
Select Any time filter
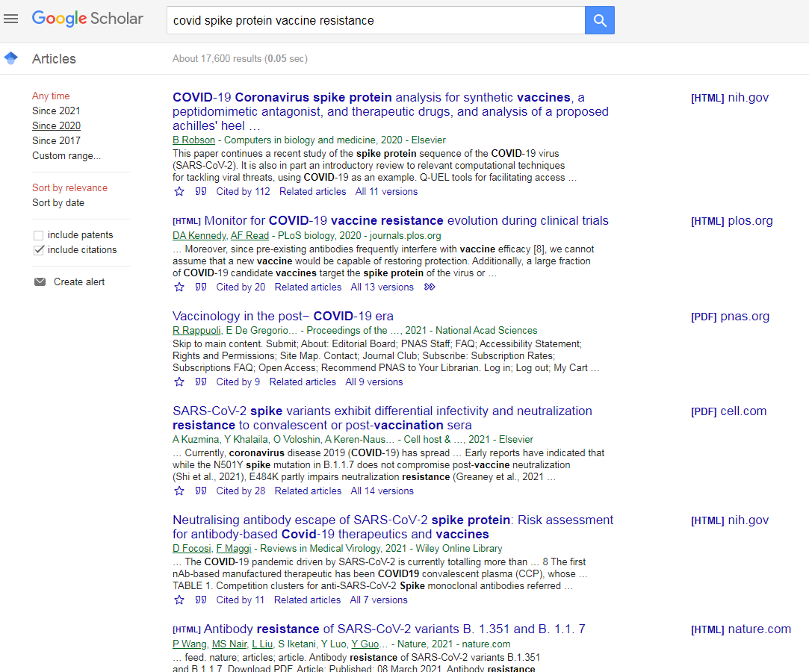tap(51, 96)
